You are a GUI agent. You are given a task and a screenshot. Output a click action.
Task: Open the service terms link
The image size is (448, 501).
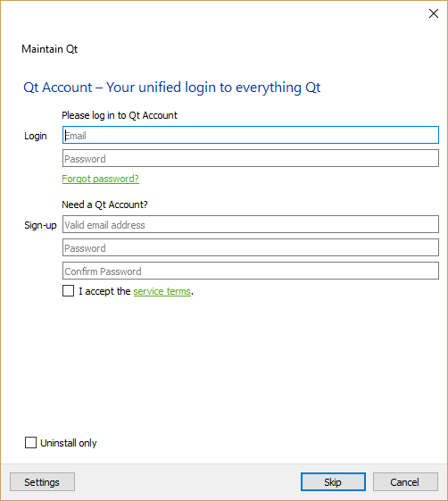coord(162,291)
